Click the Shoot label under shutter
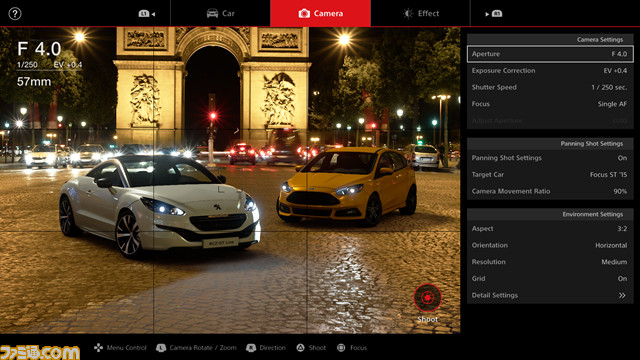640x360 pixels. tap(427, 319)
